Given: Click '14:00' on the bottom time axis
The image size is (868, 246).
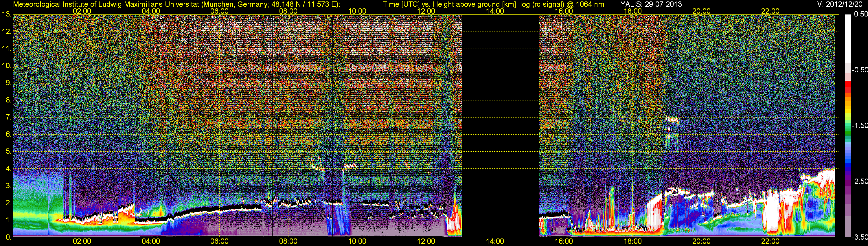Looking at the screenshot, I should click(495, 241).
